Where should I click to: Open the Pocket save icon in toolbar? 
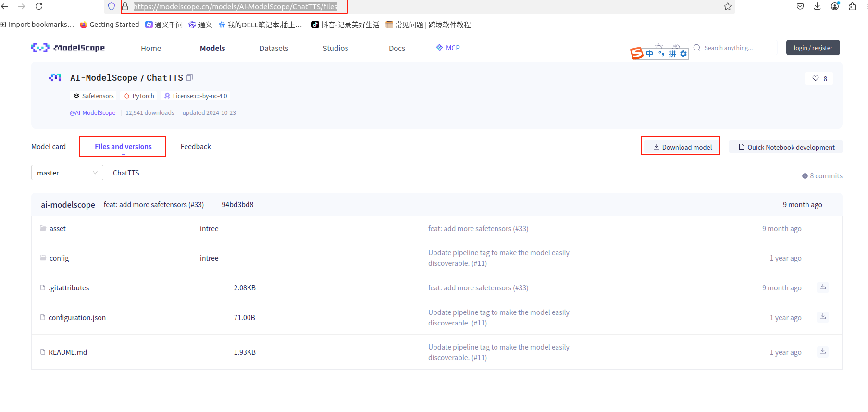800,6
